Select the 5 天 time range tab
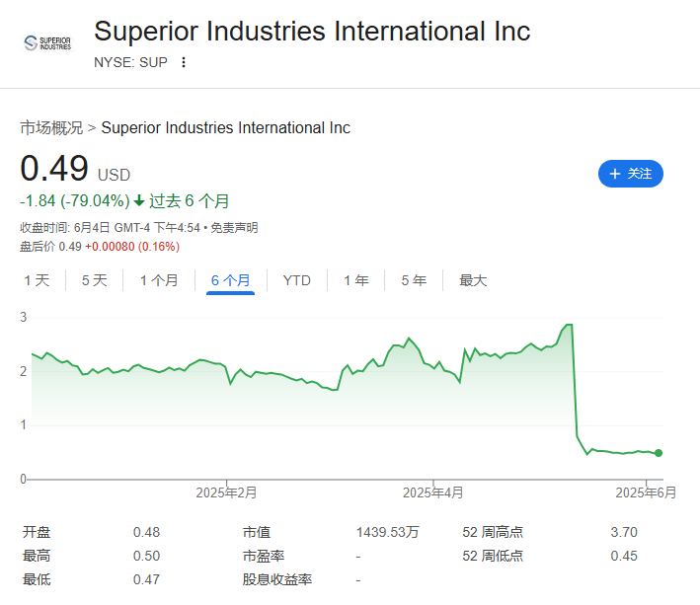This screenshot has height=605, width=700. pyautogui.click(x=95, y=280)
